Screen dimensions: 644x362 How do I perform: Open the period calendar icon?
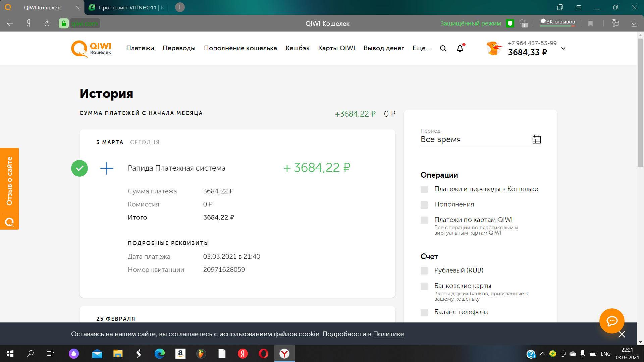pos(537,139)
